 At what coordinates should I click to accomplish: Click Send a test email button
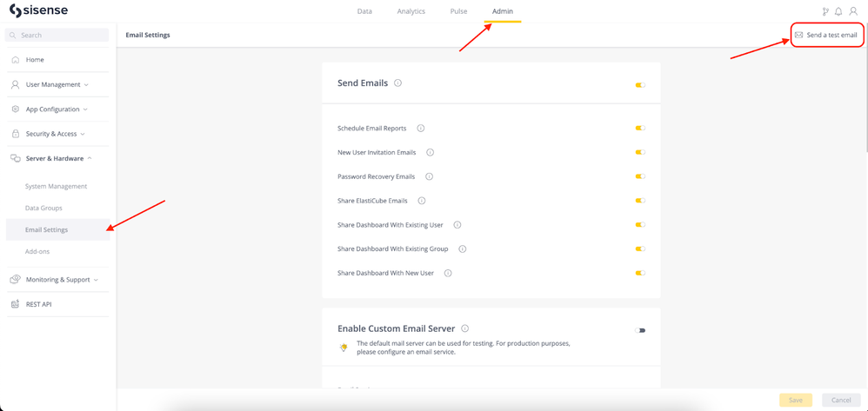[826, 35]
